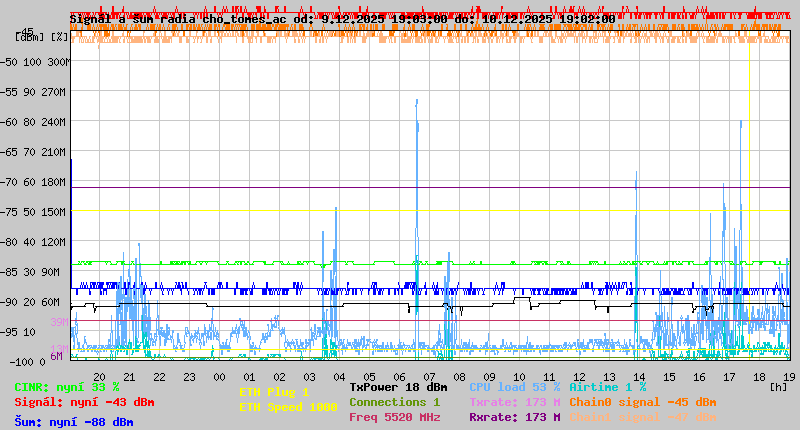Click the hour 08 tick label
The height and width of the screenshot is (430, 800).
pos(460,377)
